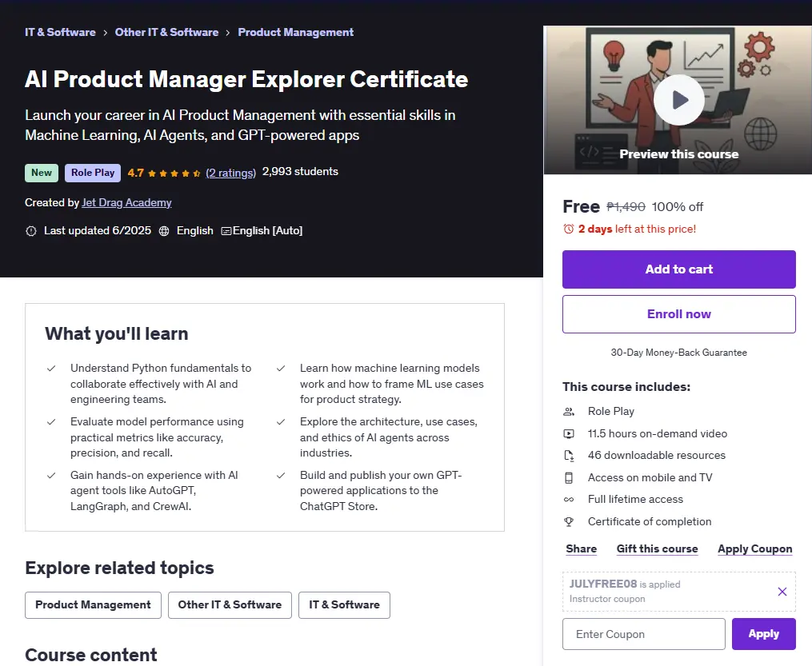Click Full lifetime access text

tap(635, 500)
